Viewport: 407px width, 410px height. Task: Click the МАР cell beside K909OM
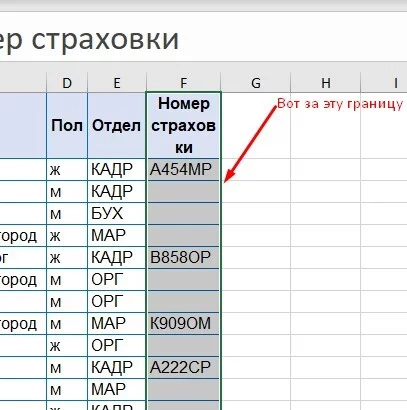coord(117,323)
